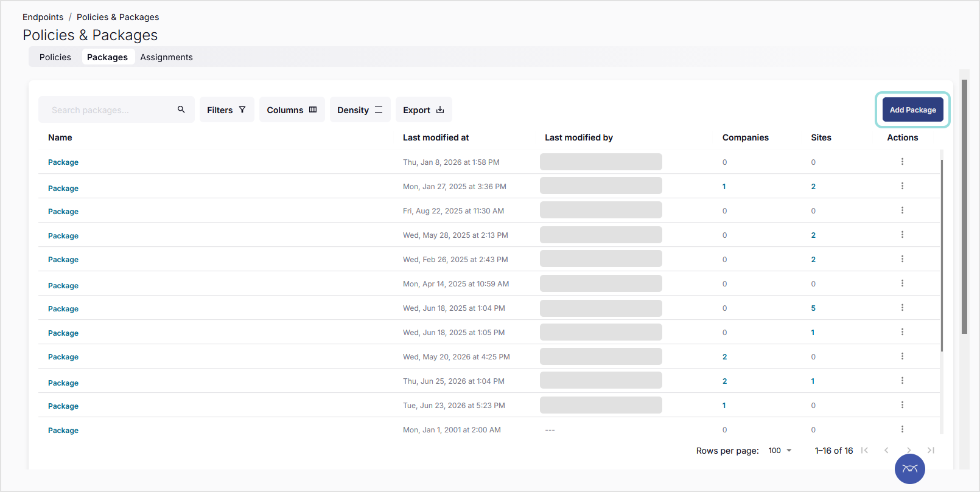
Task: Sort by Name column header
Action: click(x=60, y=137)
